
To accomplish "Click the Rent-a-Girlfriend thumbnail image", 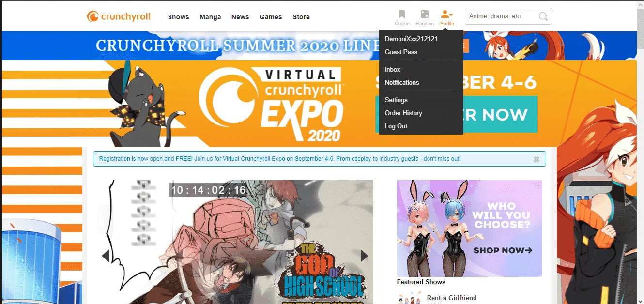I will pyautogui.click(x=409, y=298).
